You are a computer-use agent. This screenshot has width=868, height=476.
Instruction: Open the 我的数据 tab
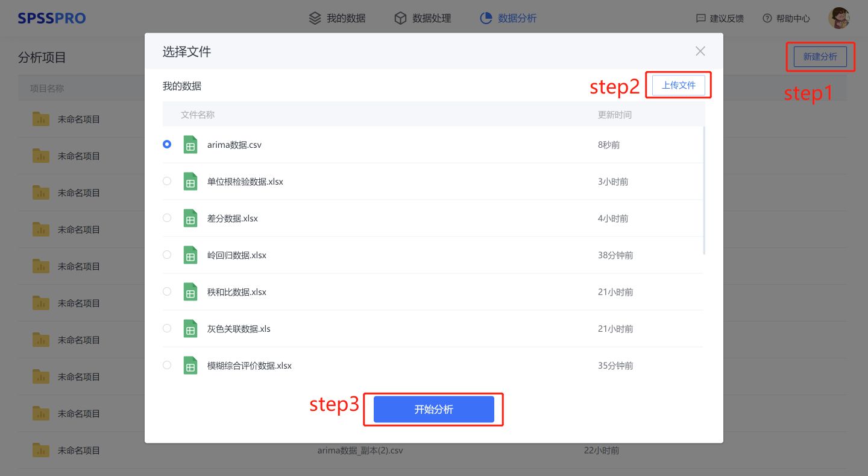point(338,18)
